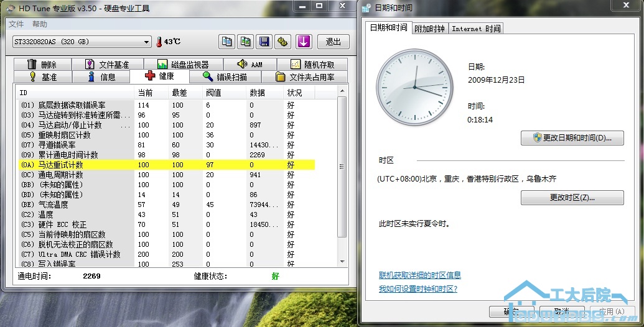The image size is (644, 327).
Task: Open the options wrench toolbar icon
Action: (x=282, y=42)
